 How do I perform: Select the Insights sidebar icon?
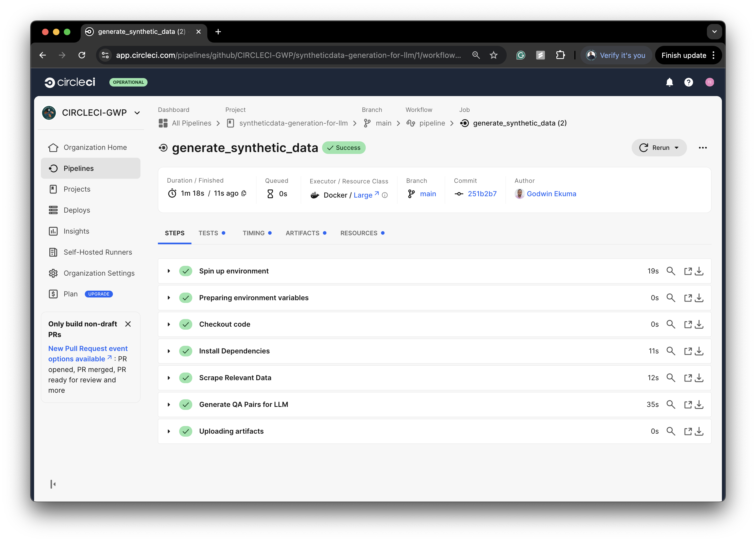[x=54, y=231]
